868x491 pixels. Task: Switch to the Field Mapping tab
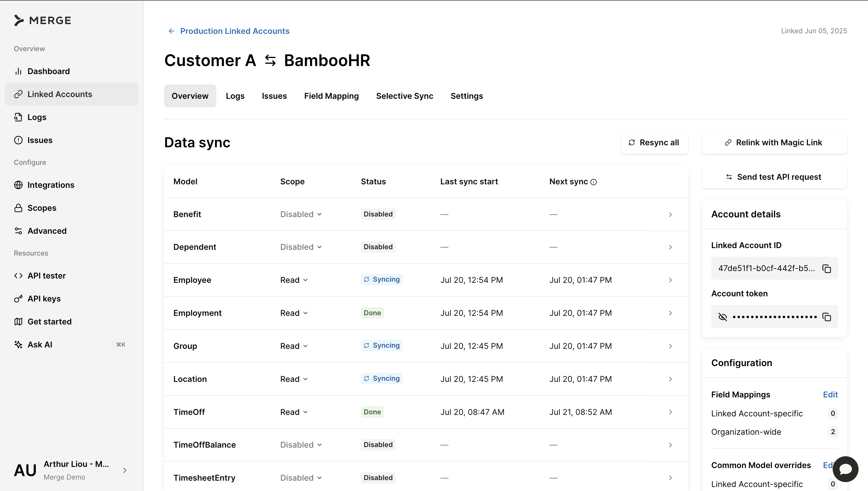[x=331, y=96]
